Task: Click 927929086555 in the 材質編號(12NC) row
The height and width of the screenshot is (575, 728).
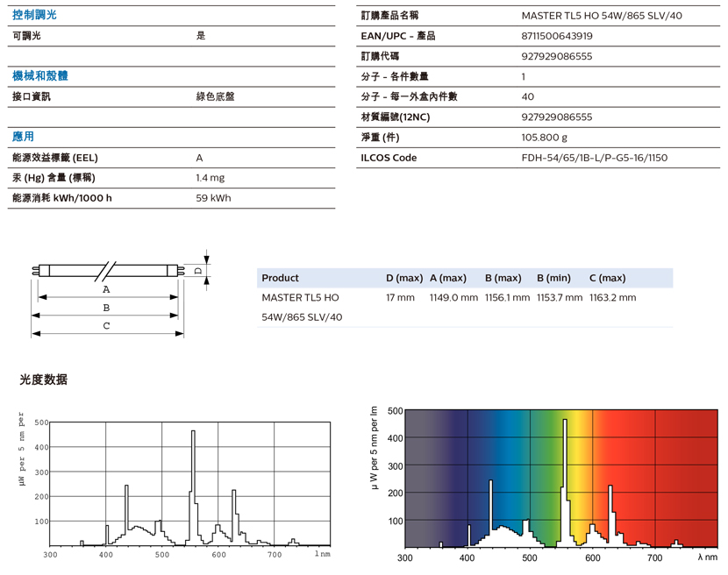Action: pyautogui.click(x=557, y=117)
